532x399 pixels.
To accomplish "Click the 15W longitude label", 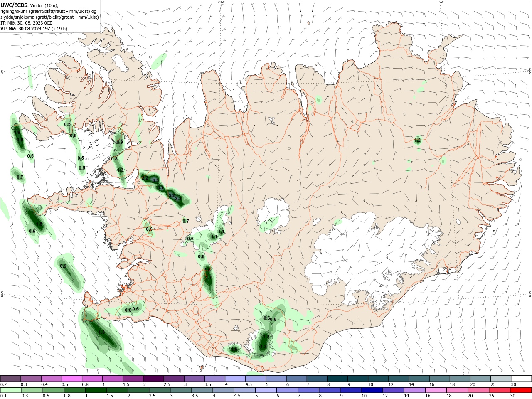I will pyautogui.click(x=440, y=2).
